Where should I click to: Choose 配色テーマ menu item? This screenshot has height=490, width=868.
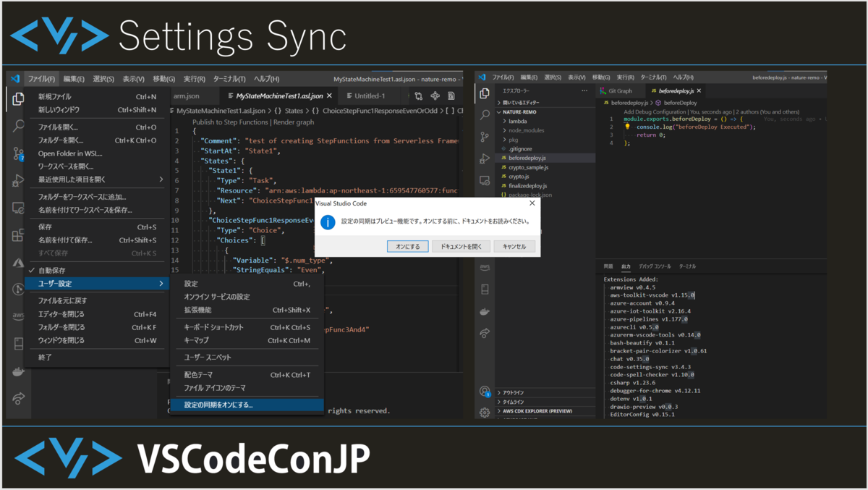[x=247, y=375]
